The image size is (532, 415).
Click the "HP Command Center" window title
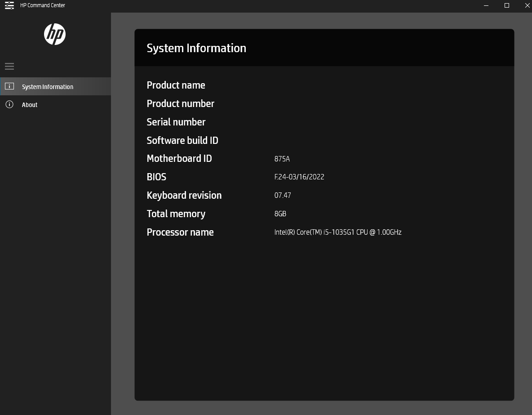click(x=42, y=5)
